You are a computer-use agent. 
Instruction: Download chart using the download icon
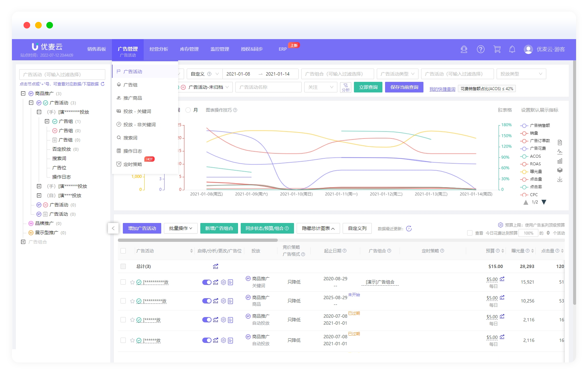pos(560,180)
